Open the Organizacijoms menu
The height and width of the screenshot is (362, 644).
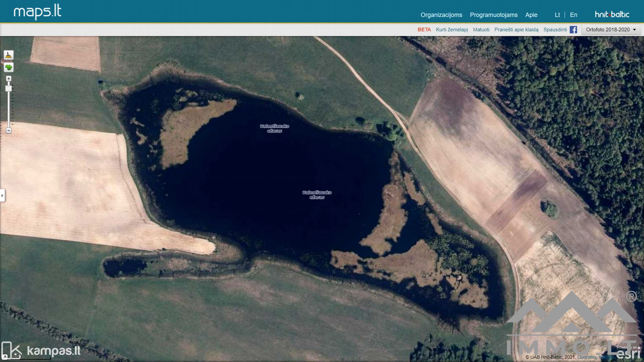coord(441,15)
